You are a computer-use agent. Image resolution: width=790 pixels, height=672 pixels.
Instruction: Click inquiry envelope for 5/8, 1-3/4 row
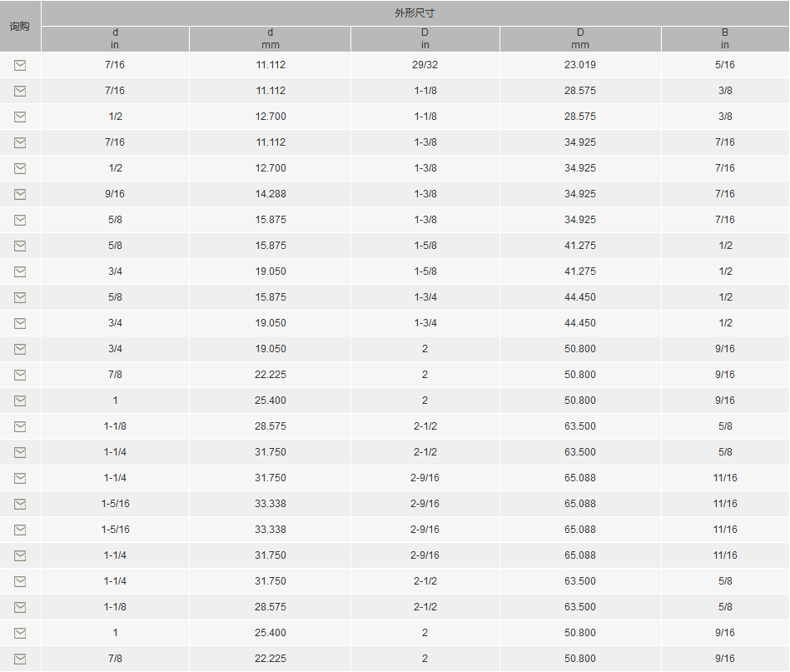click(20, 297)
